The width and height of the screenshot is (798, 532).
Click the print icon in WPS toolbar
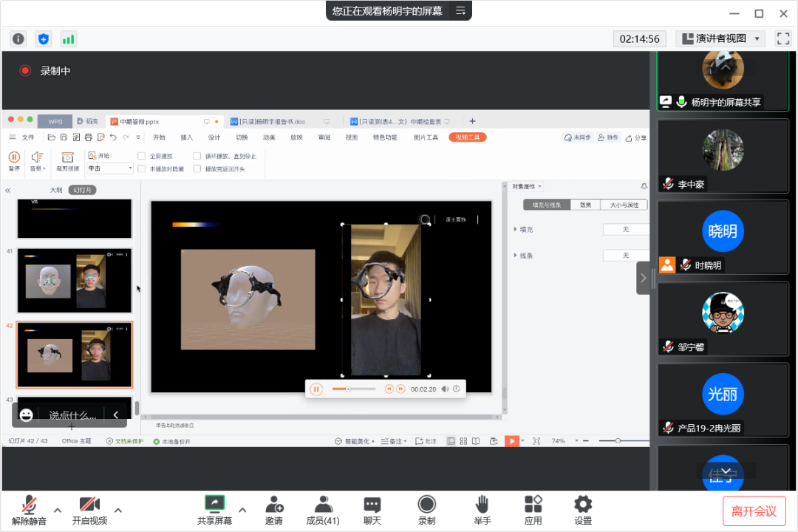[x=88, y=137]
